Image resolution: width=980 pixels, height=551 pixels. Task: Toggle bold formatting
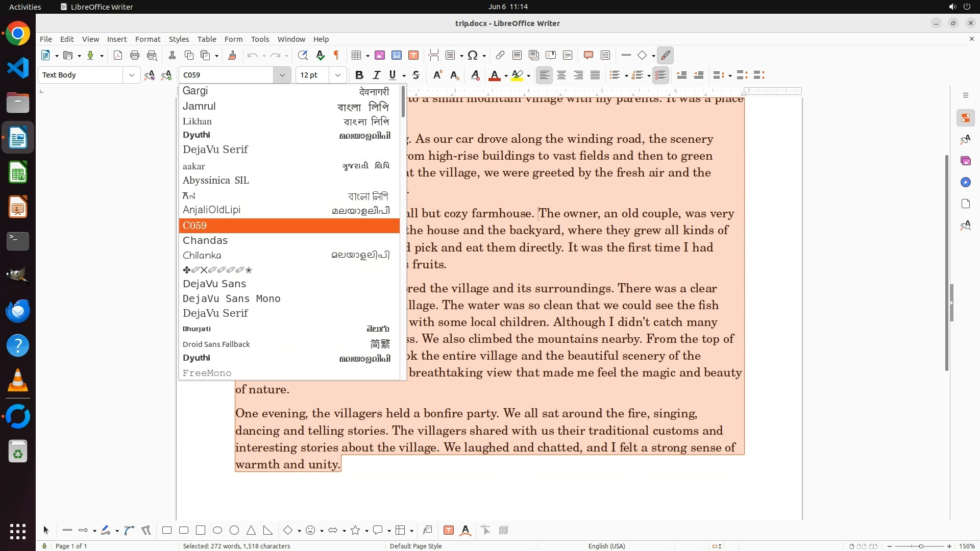[359, 75]
